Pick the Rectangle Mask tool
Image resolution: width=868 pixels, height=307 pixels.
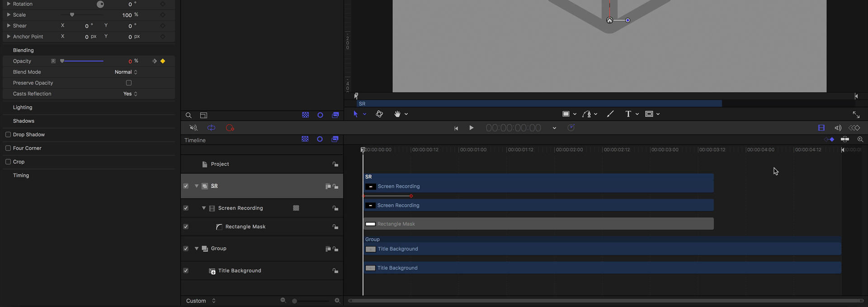point(649,114)
